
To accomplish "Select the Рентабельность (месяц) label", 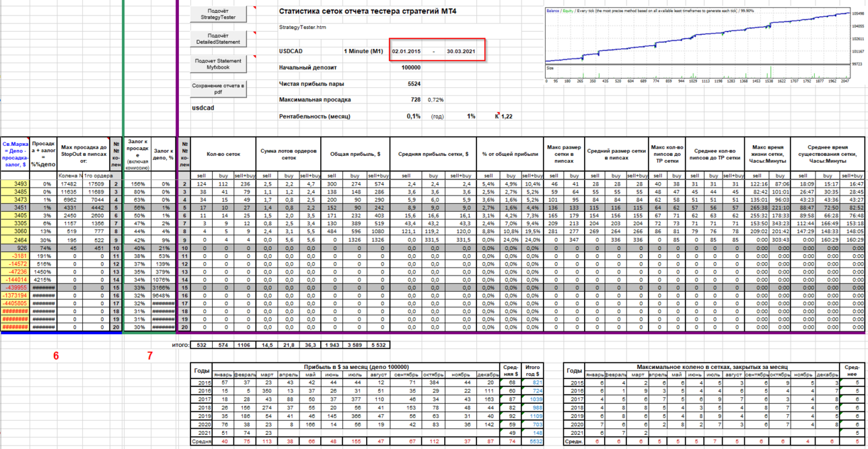I will [x=314, y=116].
